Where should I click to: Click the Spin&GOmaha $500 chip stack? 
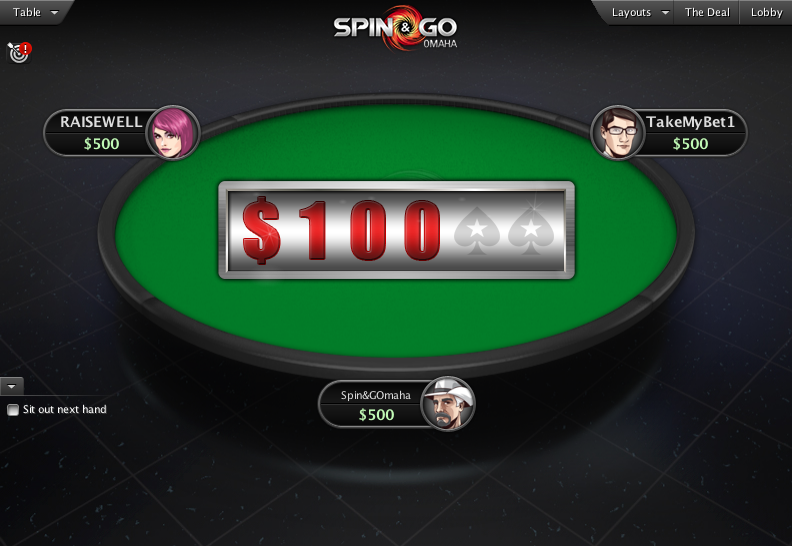coord(376,415)
